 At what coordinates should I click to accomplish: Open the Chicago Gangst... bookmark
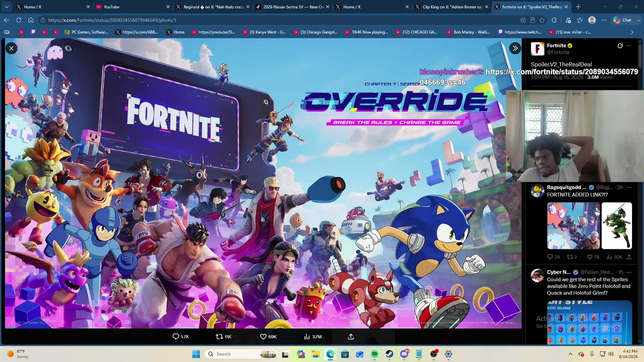pyautogui.click(x=315, y=32)
